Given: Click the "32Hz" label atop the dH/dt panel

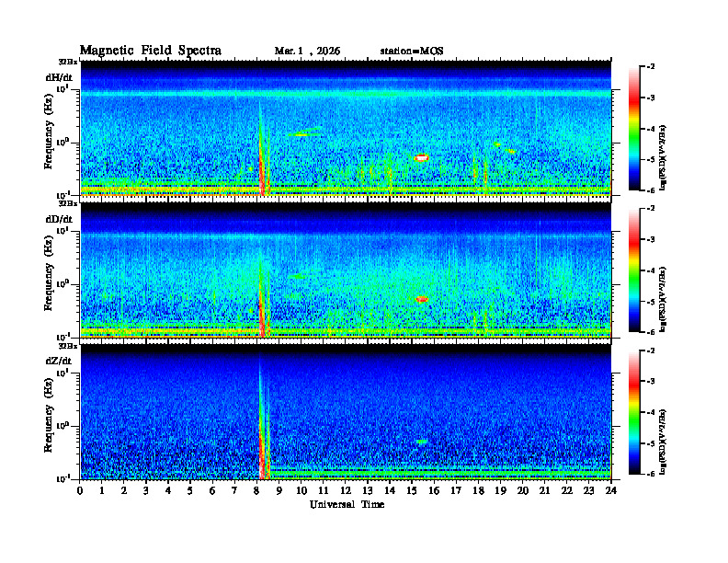Looking at the screenshot, I should coord(67,62).
